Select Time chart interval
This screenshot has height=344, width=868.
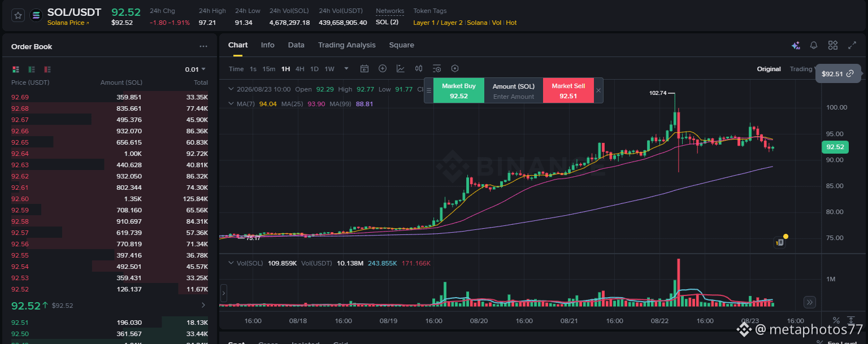(236, 69)
